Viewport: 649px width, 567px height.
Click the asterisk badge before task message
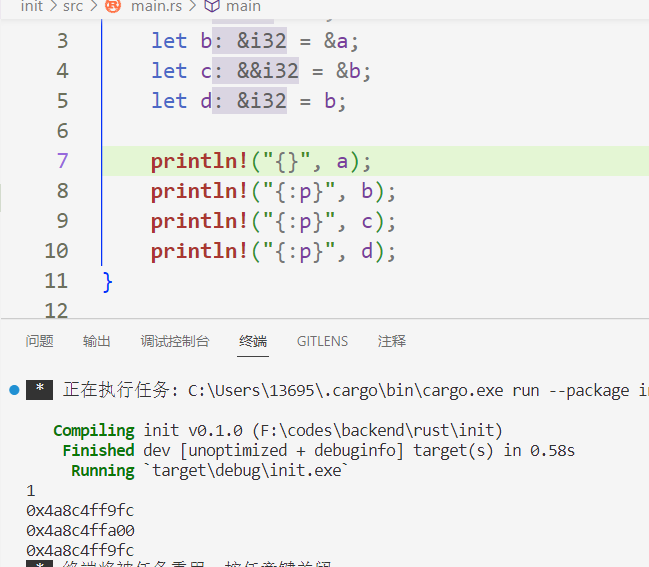click(x=39, y=390)
